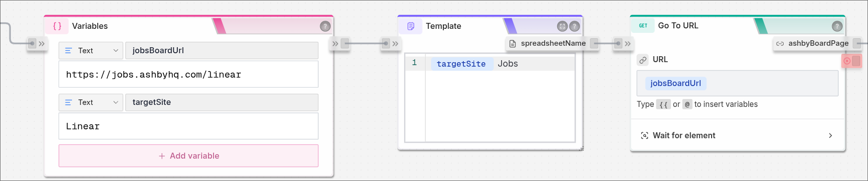868x181 pixels.
Task: Click the link icon beside URL label
Action: 643,60
